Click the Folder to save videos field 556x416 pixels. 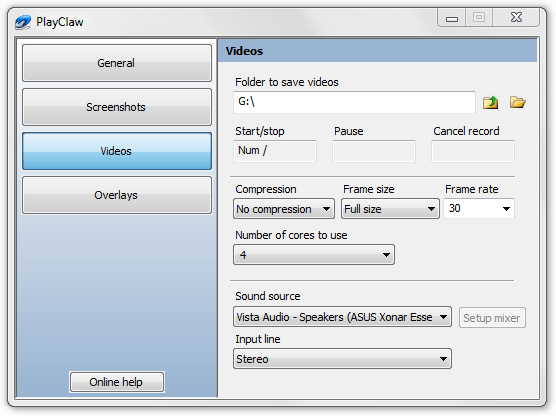(354, 102)
